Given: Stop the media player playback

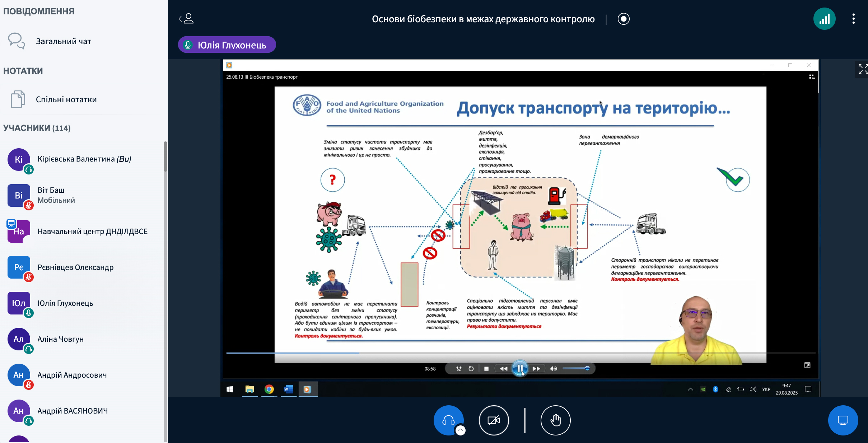Looking at the screenshot, I should coord(486,369).
